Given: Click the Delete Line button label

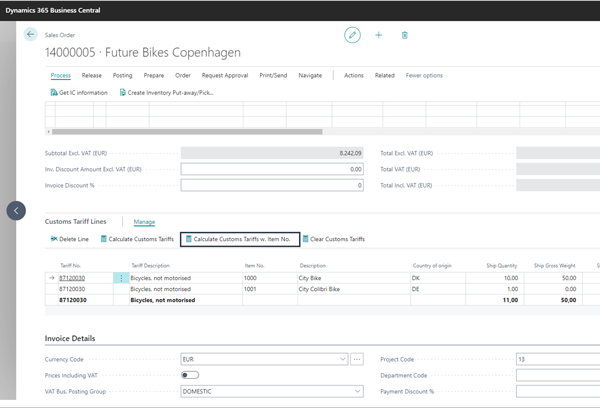Looking at the screenshot, I should pyautogui.click(x=74, y=239).
